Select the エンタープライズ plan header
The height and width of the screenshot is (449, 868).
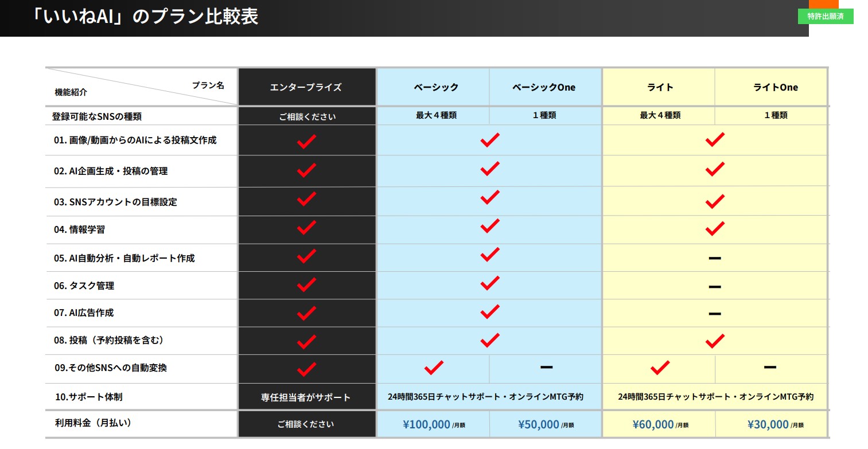(x=306, y=87)
